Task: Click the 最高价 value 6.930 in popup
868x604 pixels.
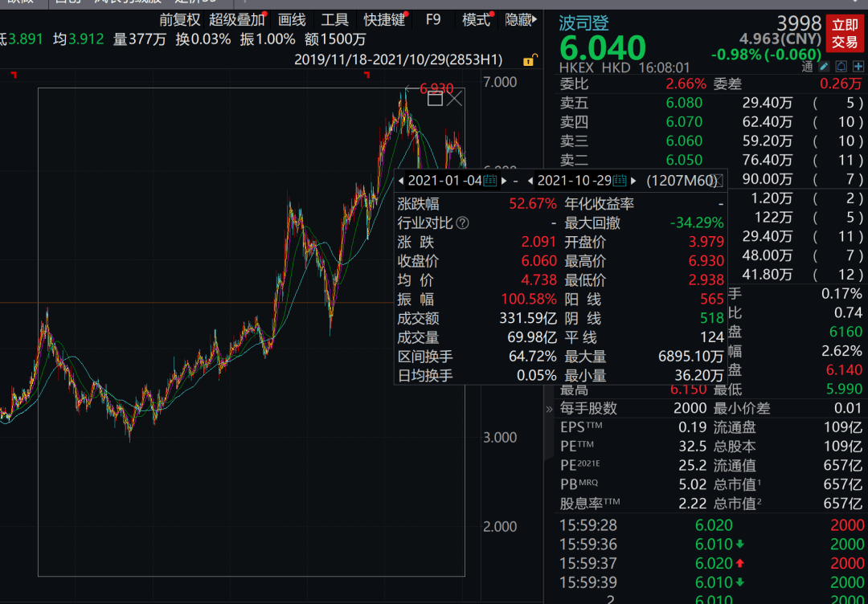Action: tap(705, 261)
